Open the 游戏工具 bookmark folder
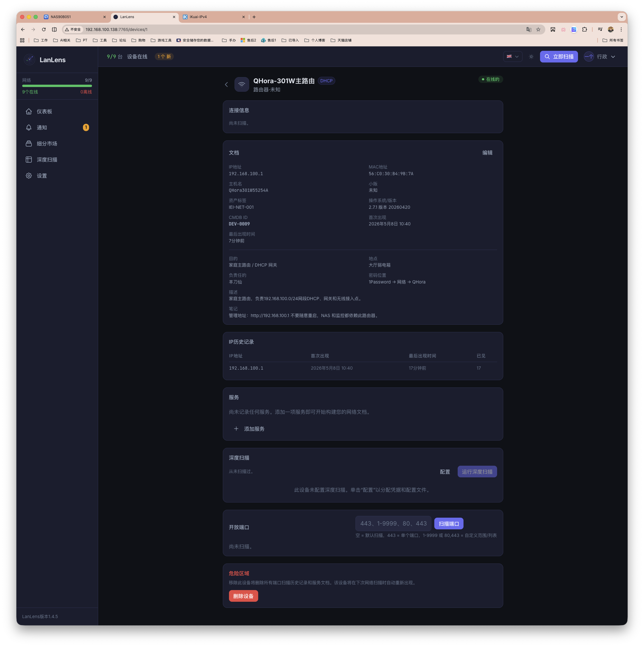644x647 pixels. coord(161,40)
